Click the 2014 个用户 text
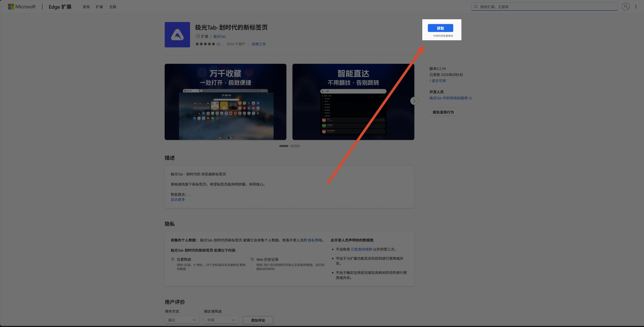This screenshot has width=644, height=327. click(x=236, y=44)
